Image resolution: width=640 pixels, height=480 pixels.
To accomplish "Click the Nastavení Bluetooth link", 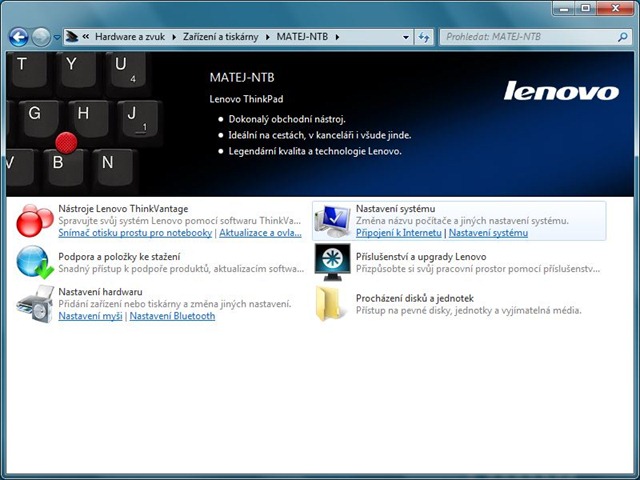I will pyautogui.click(x=172, y=316).
